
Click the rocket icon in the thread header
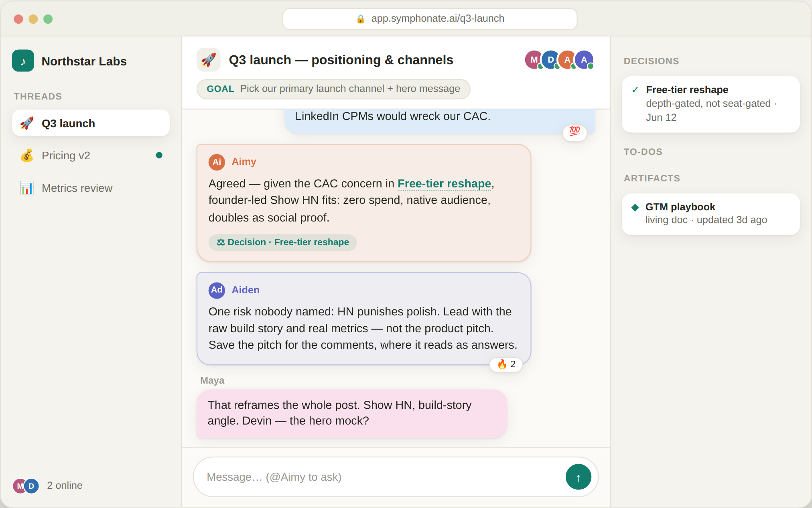(209, 60)
